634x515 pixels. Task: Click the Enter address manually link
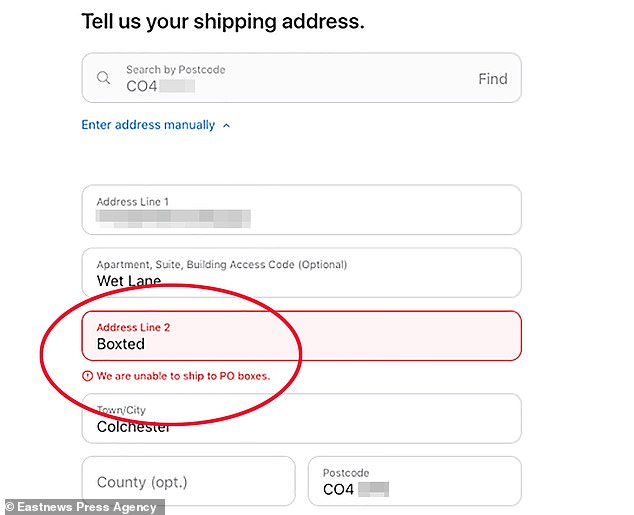click(148, 125)
